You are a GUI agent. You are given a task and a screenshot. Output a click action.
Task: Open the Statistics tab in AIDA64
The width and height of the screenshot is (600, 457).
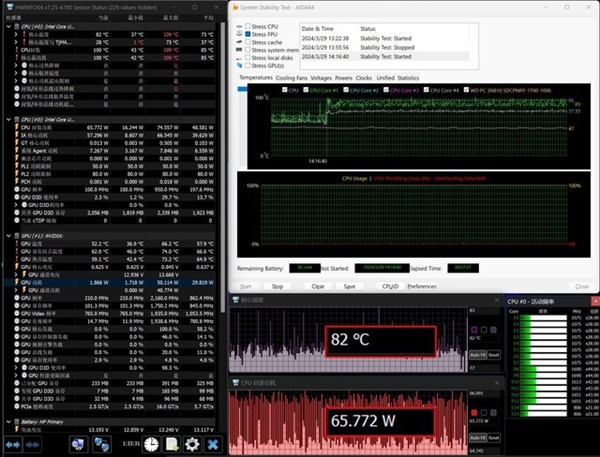coord(408,77)
